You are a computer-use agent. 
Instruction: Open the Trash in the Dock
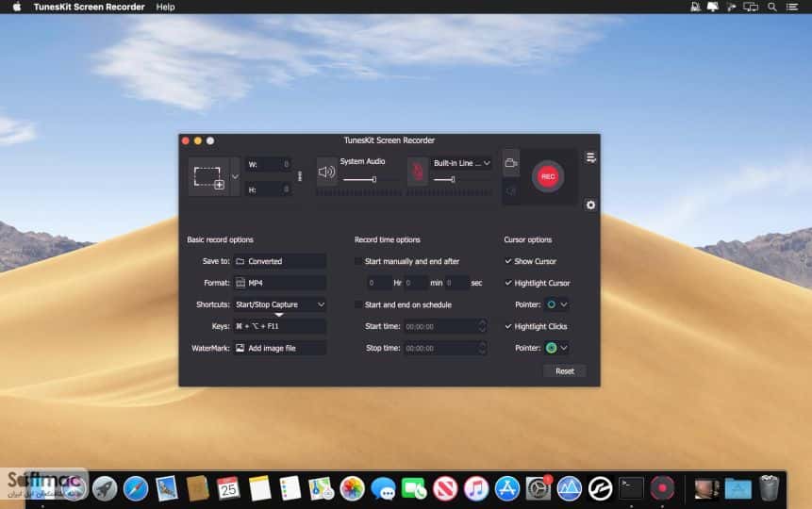pos(769,488)
